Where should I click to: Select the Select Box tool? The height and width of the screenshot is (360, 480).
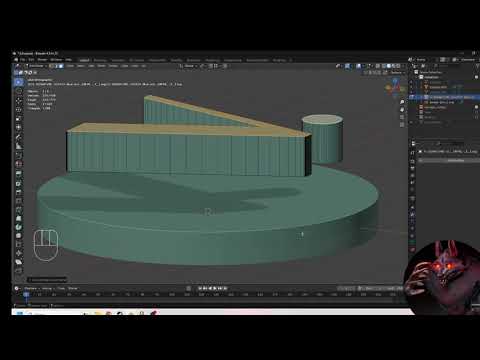point(19,82)
